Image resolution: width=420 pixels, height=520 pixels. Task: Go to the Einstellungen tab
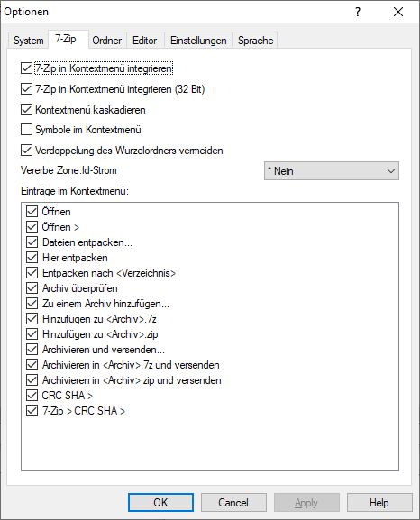[x=198, y=41]
